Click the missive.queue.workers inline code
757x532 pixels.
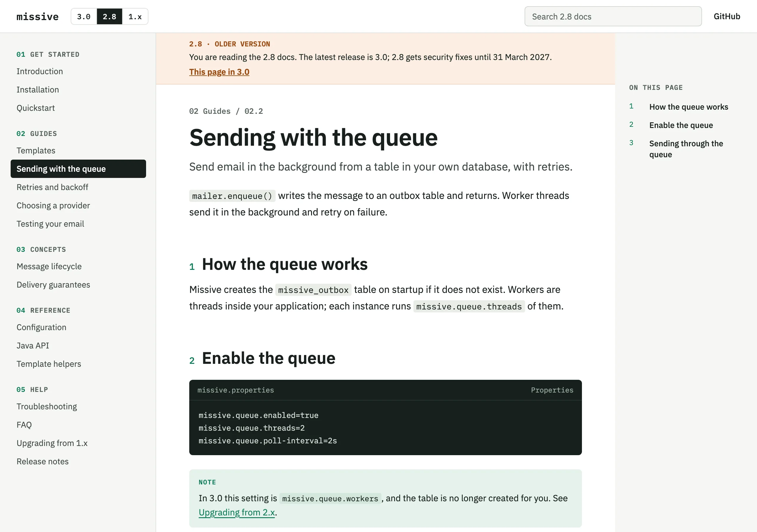coord(330,499)
